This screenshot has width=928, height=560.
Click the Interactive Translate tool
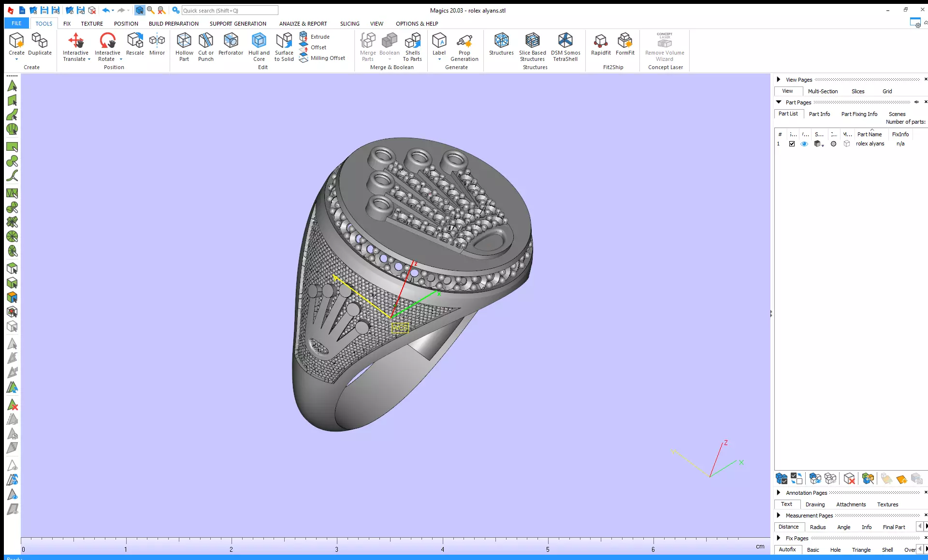(76, 47)
